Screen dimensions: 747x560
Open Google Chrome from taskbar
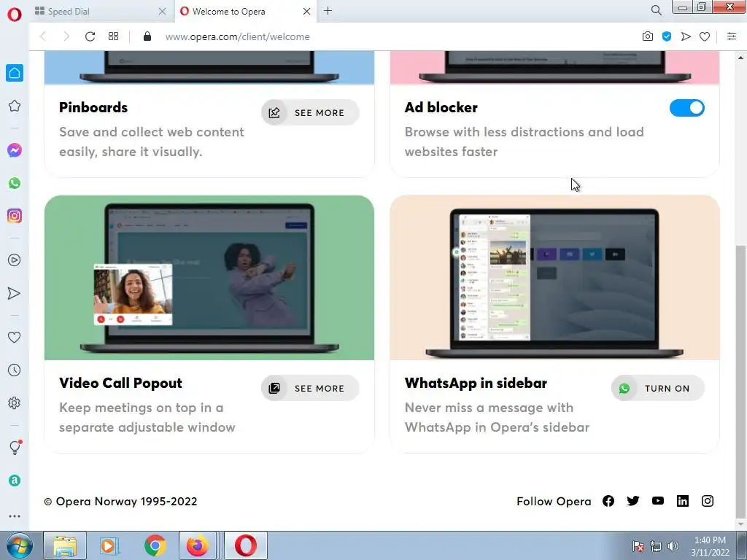click(155, 545)
